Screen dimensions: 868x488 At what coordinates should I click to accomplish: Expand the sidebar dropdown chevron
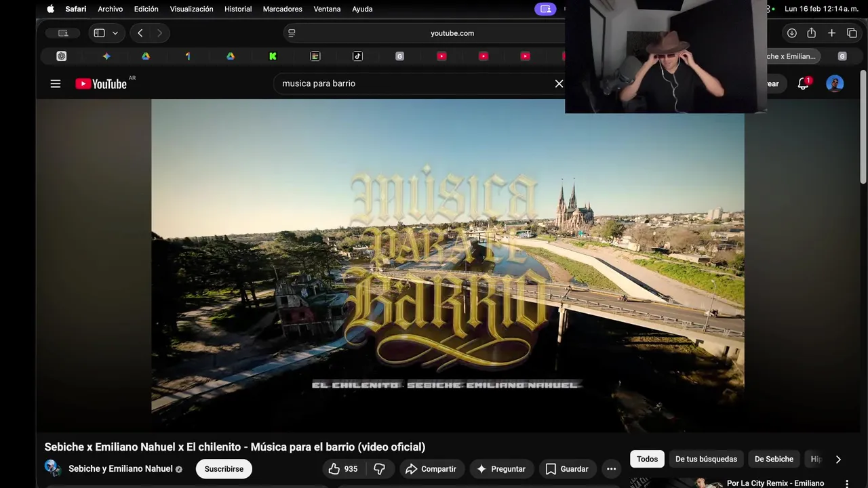[x=115, y=33]
